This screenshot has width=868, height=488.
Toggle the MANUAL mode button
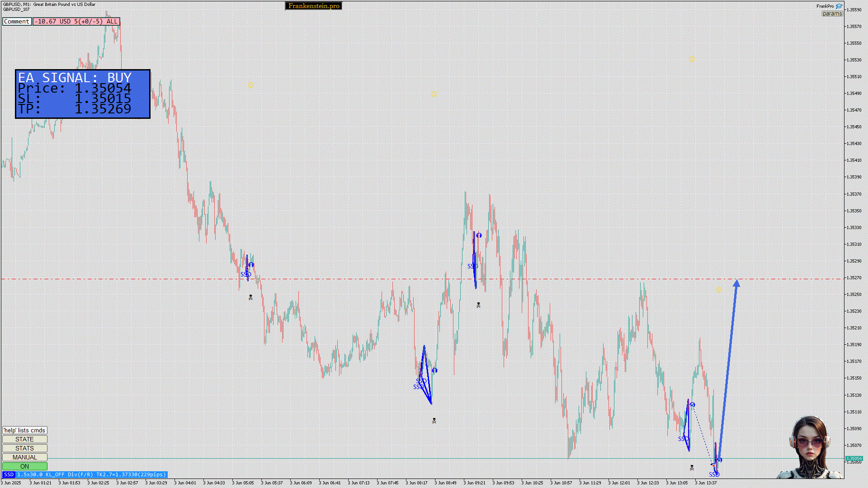point(24,457)
